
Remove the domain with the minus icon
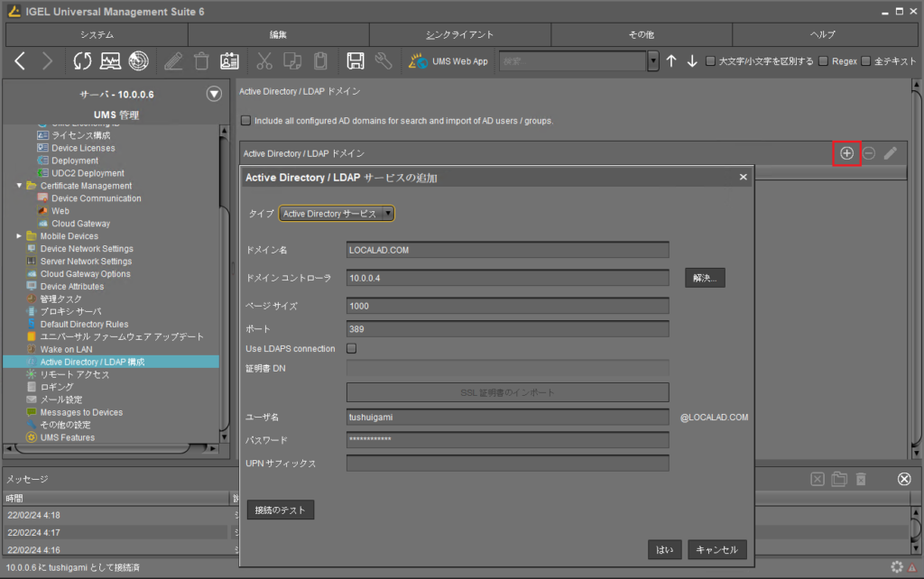[x=869, y=153]
